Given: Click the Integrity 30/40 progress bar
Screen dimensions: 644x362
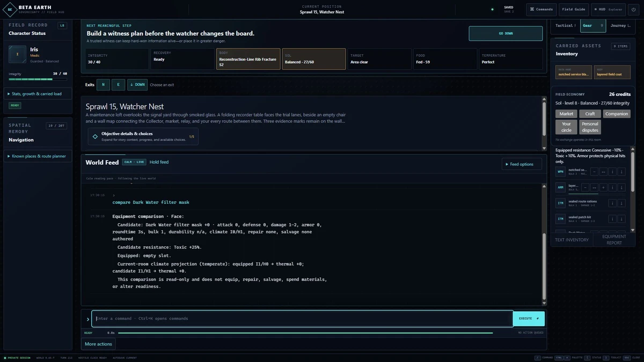Looking at the screenshot, I should 38,79.
